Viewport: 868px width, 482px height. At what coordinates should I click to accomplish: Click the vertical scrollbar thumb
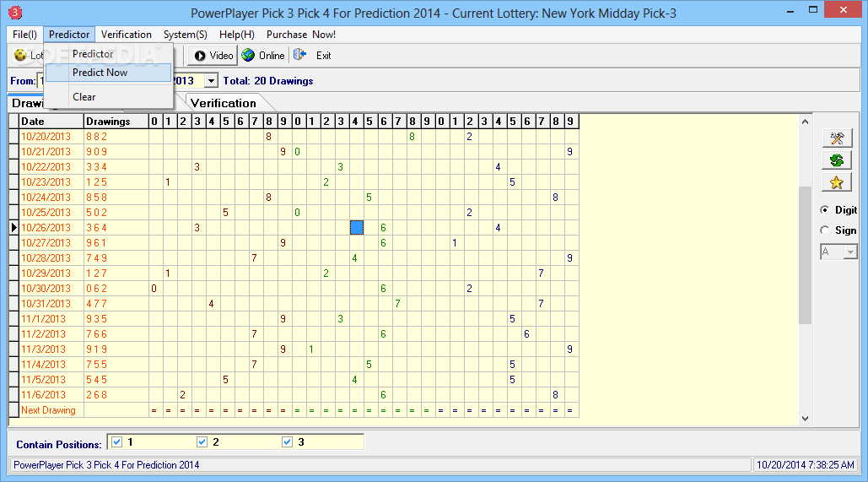[x=806, y=255]
